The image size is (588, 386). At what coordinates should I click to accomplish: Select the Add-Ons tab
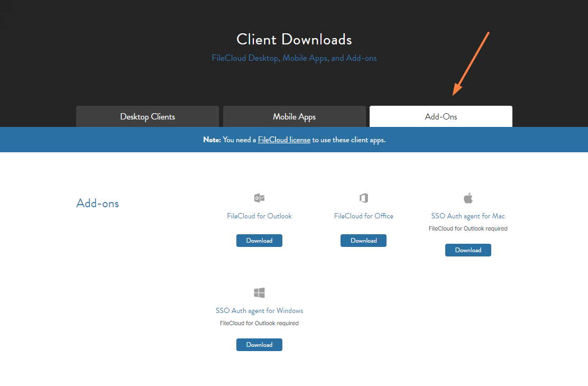pyautogui.click(x=441, y=116)
